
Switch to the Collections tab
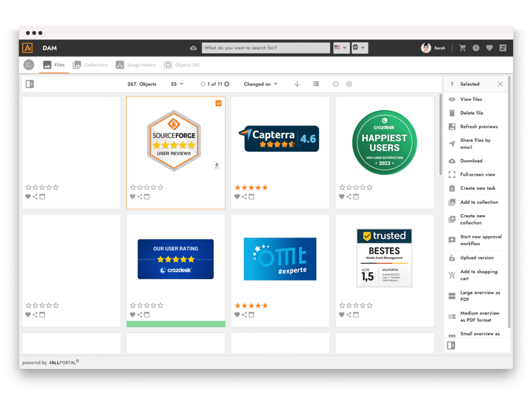click(90, 65)
